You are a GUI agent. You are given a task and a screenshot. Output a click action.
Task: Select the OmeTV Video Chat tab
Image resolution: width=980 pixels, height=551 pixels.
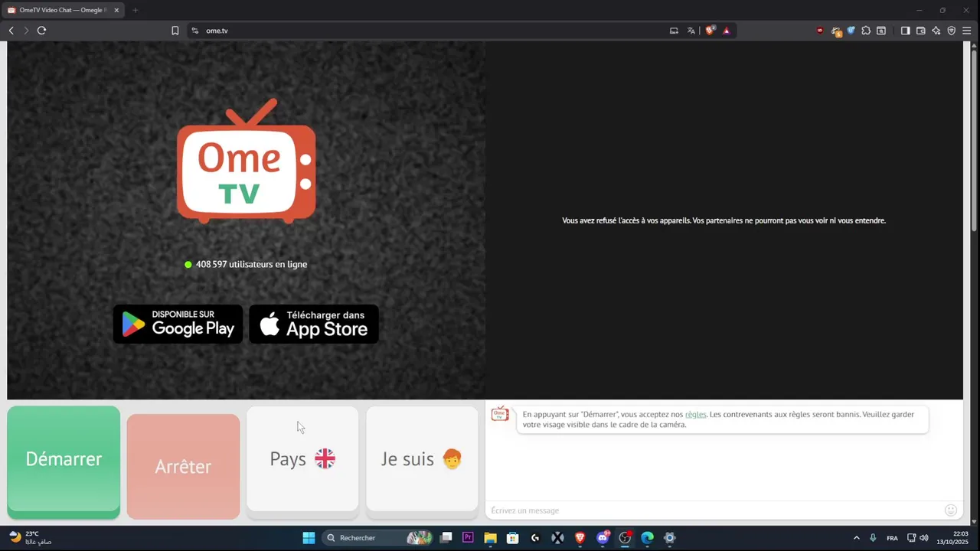tap(63, 10)
